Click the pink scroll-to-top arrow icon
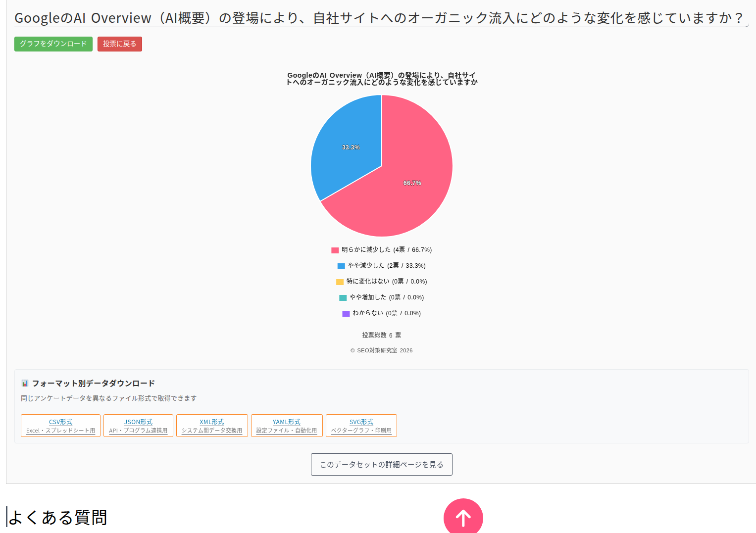The width and height of the screenshot is (756, 533). point(463,517)
